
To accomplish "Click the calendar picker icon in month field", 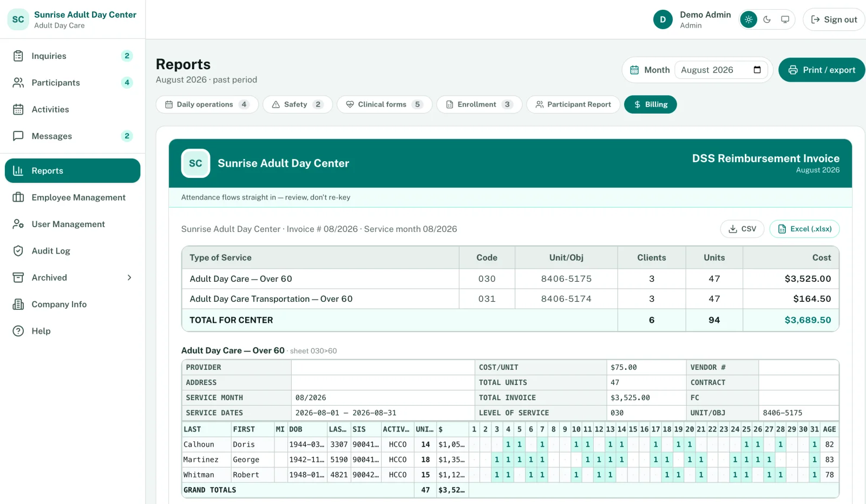I will point(757,70).
